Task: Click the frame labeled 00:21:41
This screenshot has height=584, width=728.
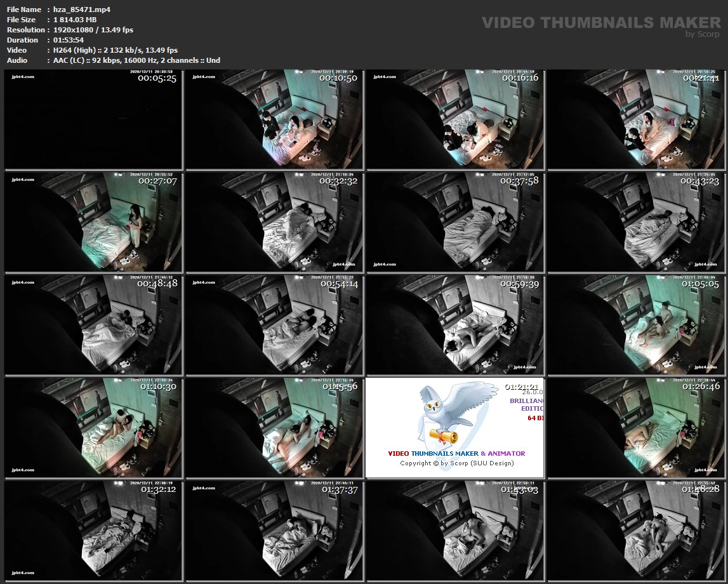Action: click(636, 119)
